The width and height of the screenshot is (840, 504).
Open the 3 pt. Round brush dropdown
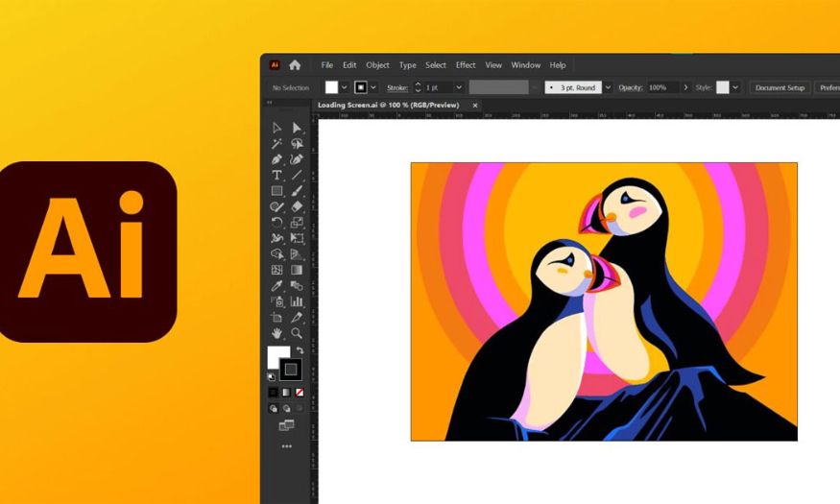(x=608, y=87)
